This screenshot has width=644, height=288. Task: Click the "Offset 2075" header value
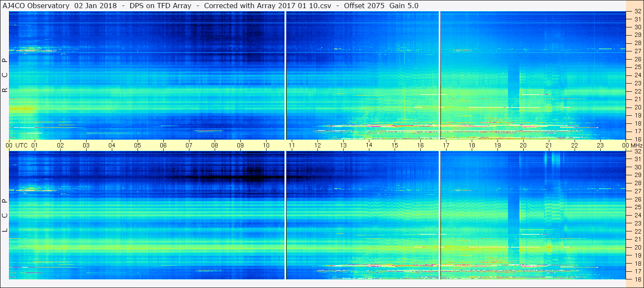(364, 6)
